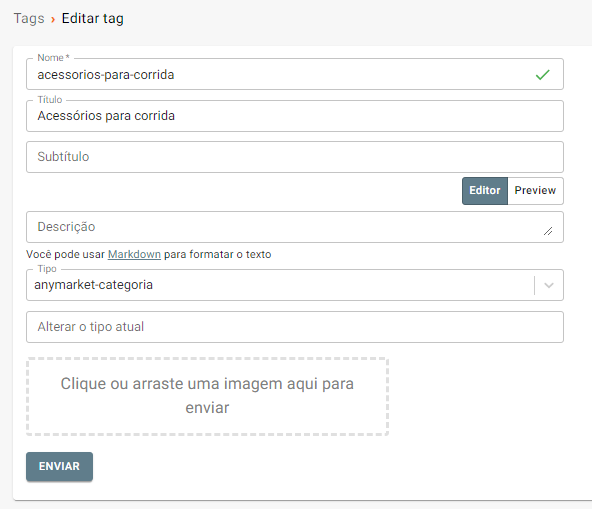Click the dashed image upload dropzone
This screenshot has height=509, width=592.
click(207, 396)
